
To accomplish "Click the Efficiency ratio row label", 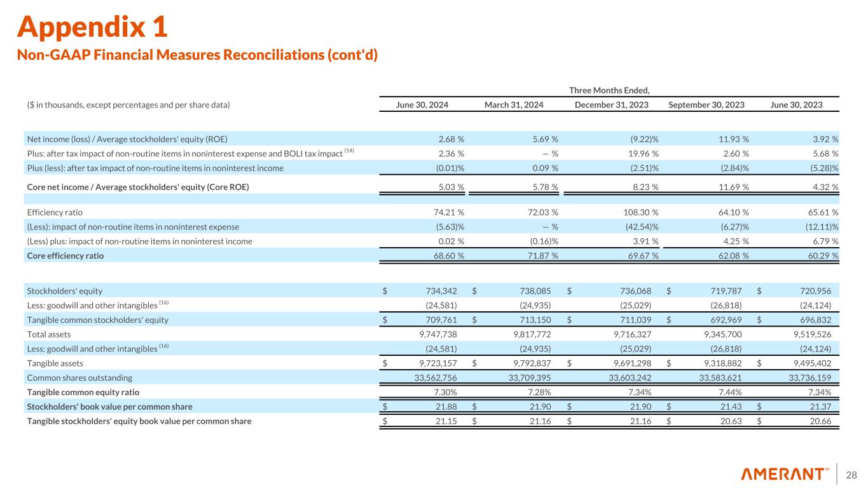I will [55, 212].
